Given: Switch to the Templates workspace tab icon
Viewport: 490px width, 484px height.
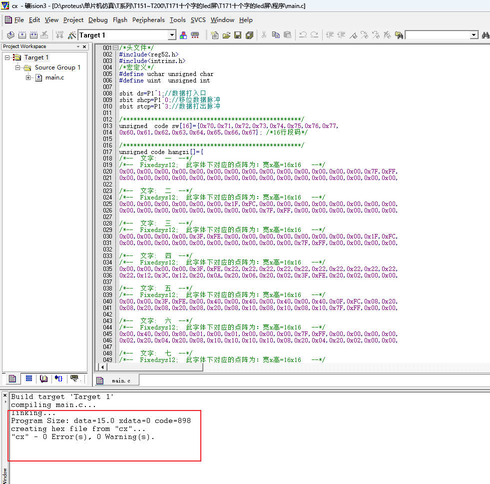Looking at the screenshot, I should coord(74,379).
